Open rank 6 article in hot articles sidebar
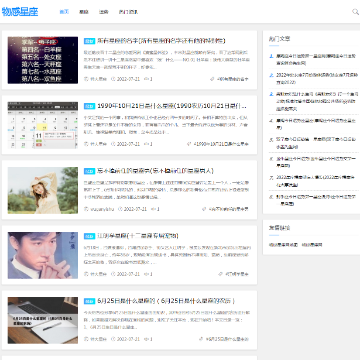Screen dimensions: 360x360 coord(316,162)
